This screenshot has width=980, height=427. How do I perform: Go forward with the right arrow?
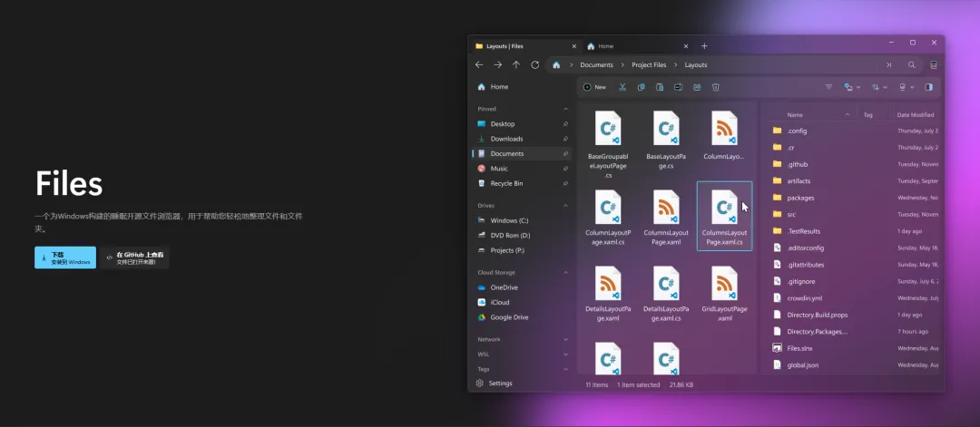497,65
